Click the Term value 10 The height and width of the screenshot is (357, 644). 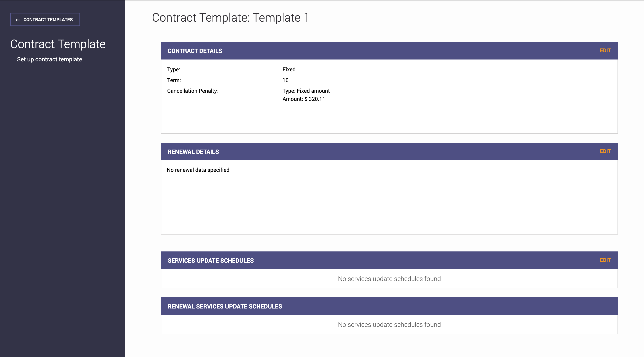tap(285, 80)
